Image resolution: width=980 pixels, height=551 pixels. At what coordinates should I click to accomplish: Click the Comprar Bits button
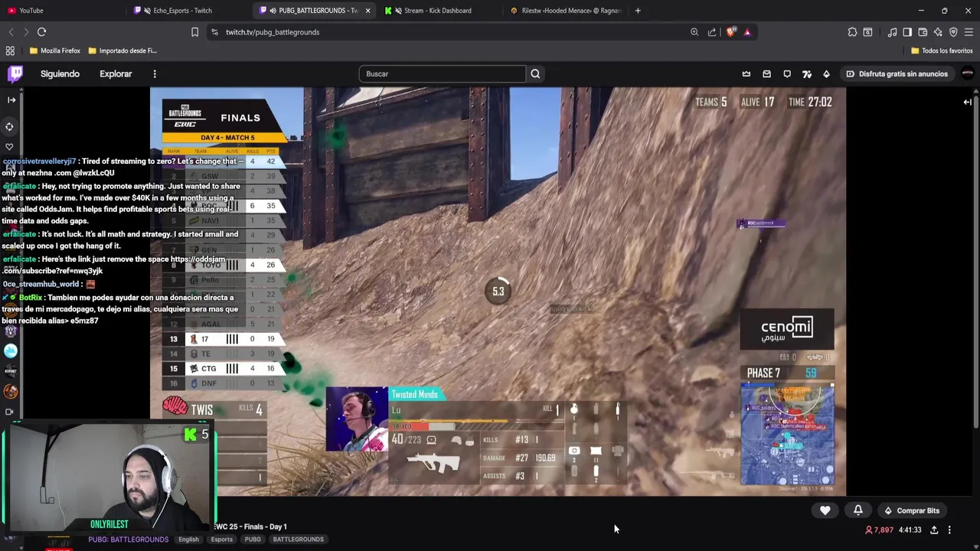point(911,510)
